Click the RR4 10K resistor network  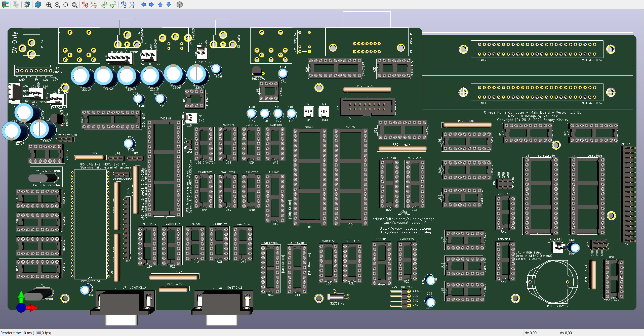pyautogui.click(x=467, y=125)
